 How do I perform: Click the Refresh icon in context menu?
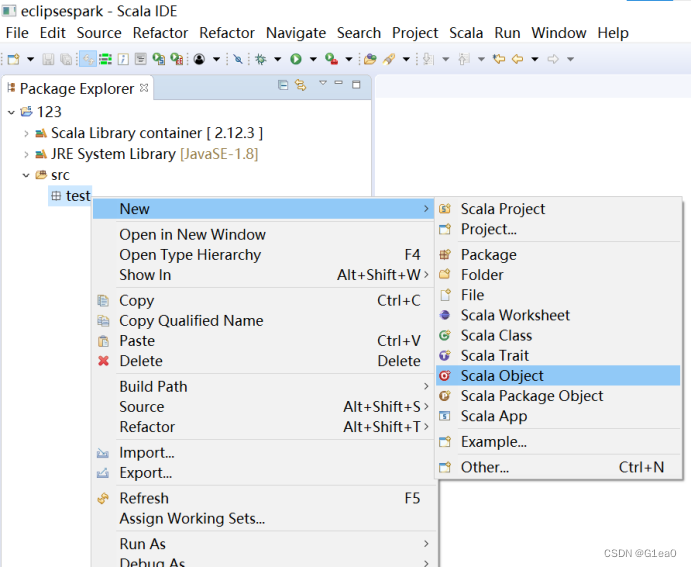(x=103, y=498)
